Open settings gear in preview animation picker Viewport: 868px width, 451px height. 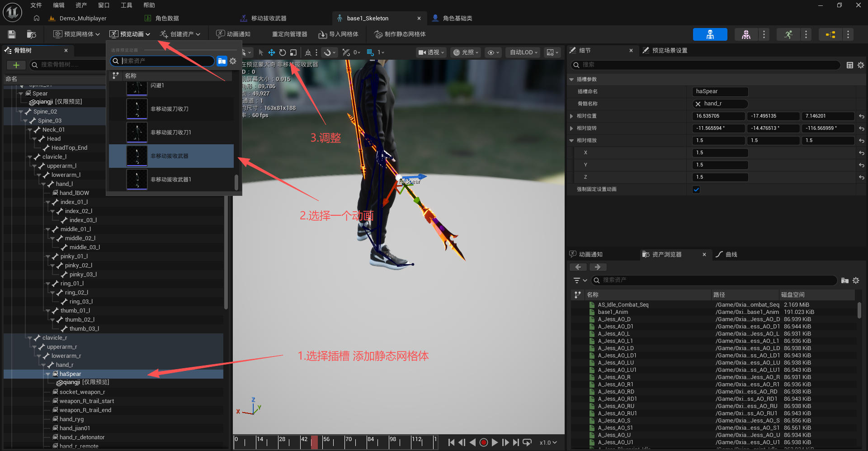[233, 61]
